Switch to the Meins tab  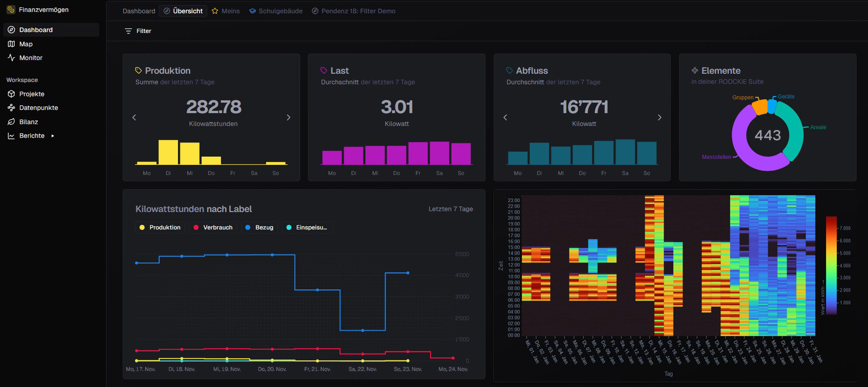pos(226,11)
